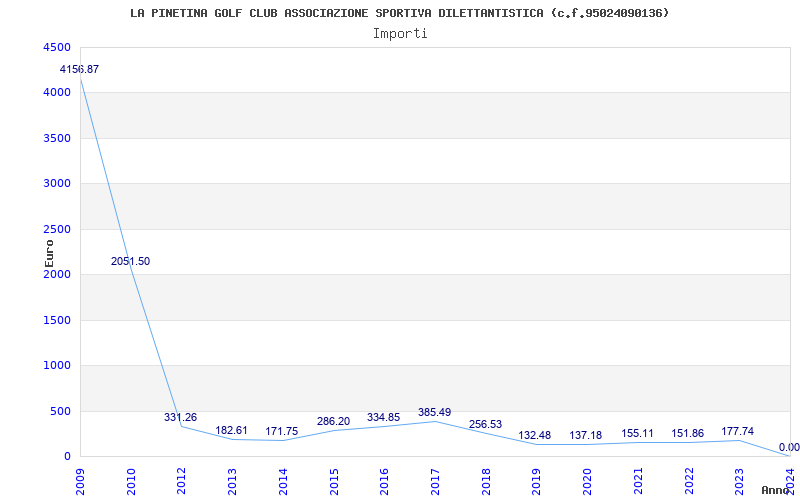Screen dimensions: 800x500
Task: Select the 2020 x-axis label
Action: (587, 480)
